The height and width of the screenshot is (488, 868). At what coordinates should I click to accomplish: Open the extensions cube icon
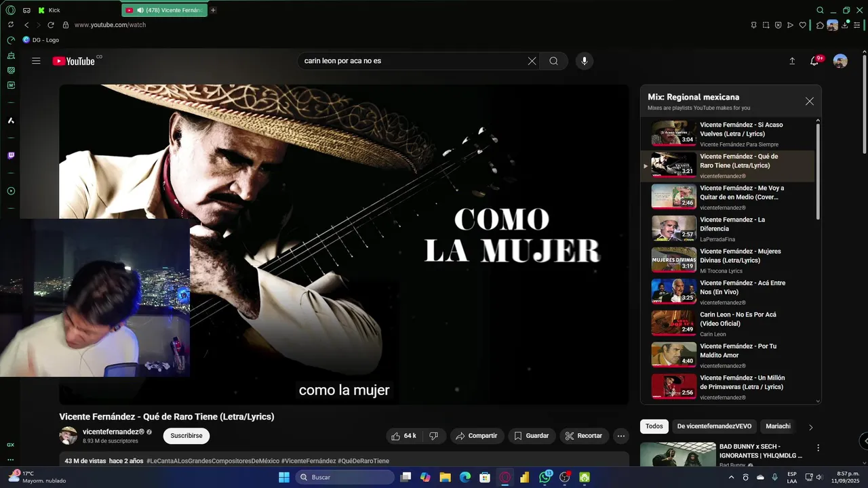tap(820, 25)
